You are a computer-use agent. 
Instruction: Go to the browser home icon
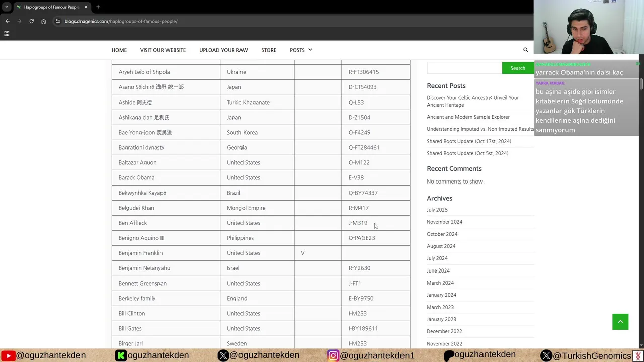tap(43, 21)
